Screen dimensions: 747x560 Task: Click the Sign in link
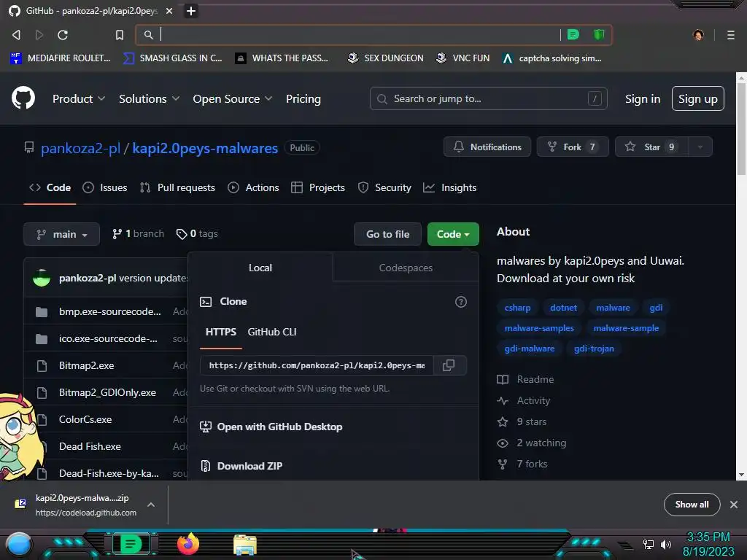click(643, 98)
